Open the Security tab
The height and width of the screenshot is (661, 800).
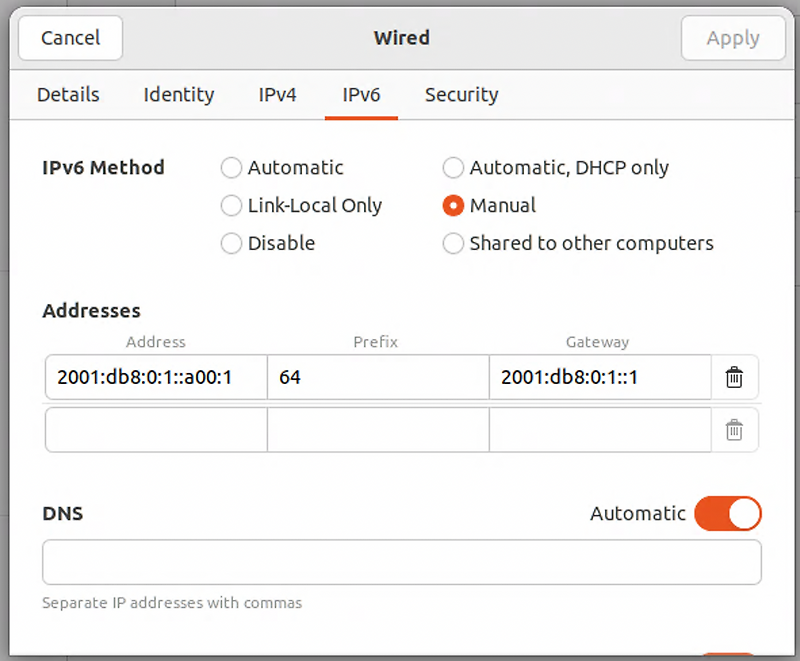pyautogui.click(x=461, y=95)
